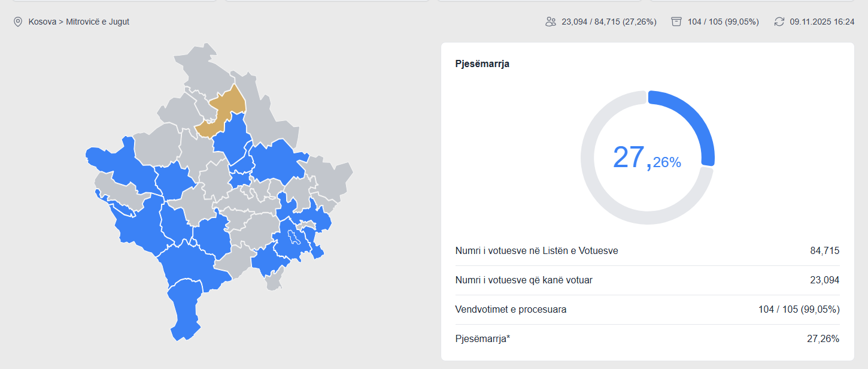
Task: Click the Pjesëmarrja card heading
Action: [x=482, y=64]
